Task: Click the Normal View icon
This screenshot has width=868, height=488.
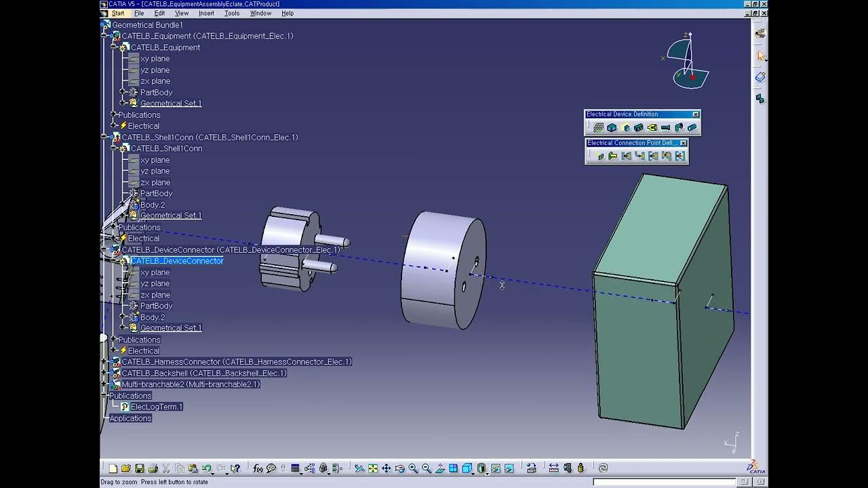Action: click(x=440, y=468)
